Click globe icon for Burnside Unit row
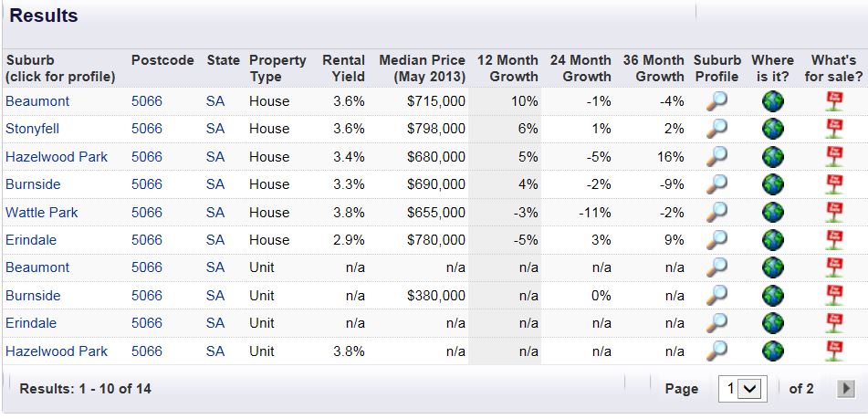This screenshot has width=868, height=419. click(x=773, y=296)
